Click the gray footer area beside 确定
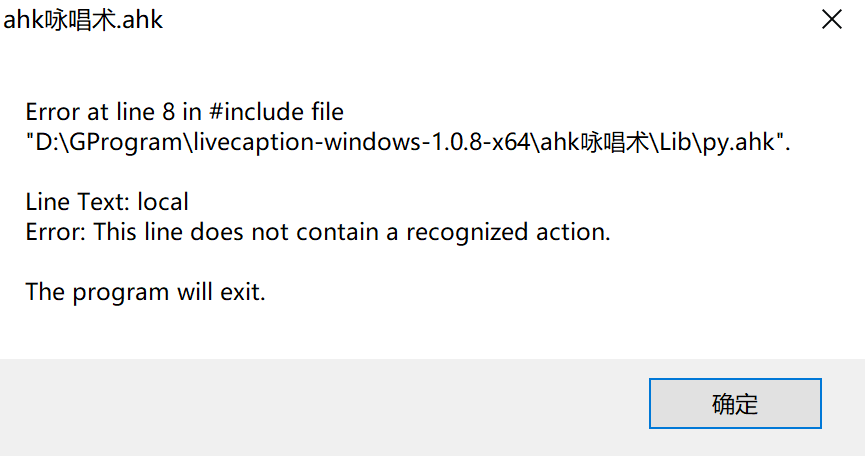 (300, 404)
